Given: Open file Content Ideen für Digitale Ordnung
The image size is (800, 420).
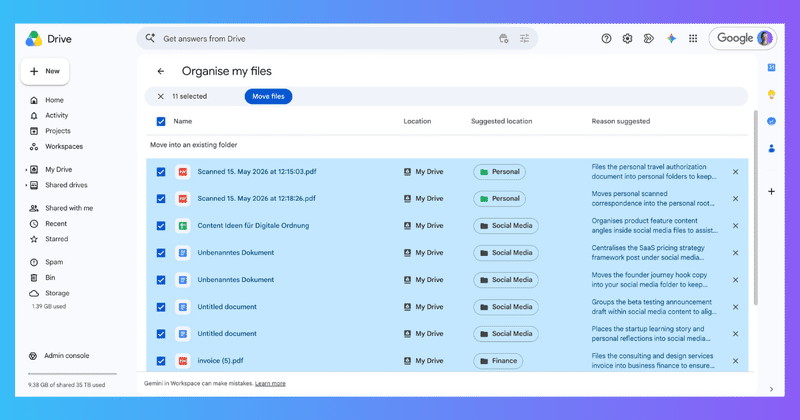Looking at the screenshot, I should tap(253, 226).
